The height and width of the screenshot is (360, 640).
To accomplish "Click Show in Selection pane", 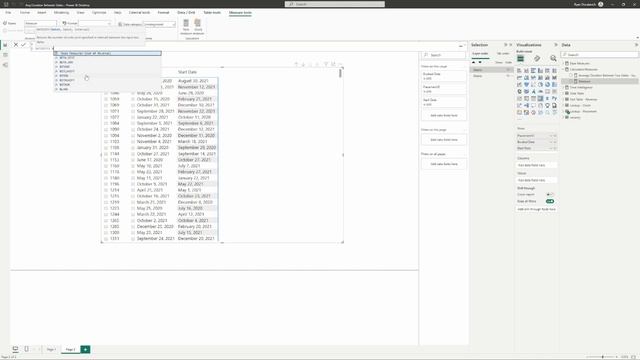I will [499, 62].
